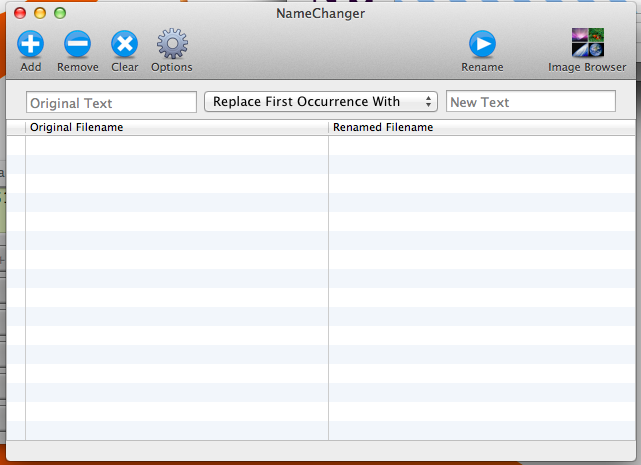This screenshot has width=641, height=465.
Task: Click narrow header cell left of Original Filename
Action: [15, 128]
